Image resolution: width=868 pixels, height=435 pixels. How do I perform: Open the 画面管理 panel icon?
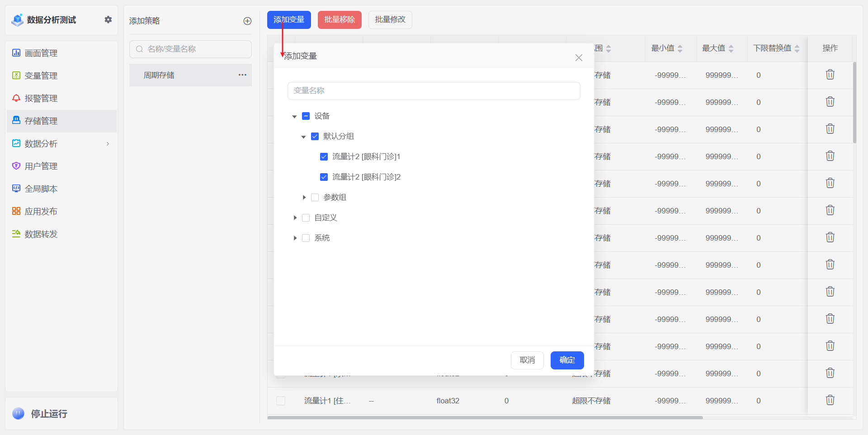pyautogui.click(x=16, y=53)
